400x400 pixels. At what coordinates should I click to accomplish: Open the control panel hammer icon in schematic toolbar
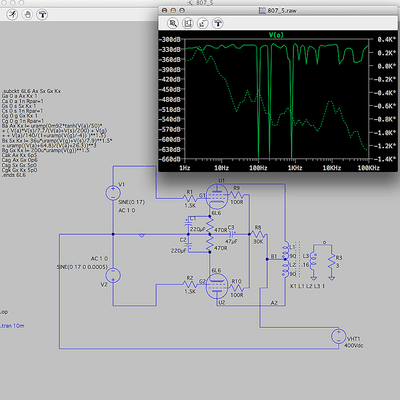coord(42,14)
